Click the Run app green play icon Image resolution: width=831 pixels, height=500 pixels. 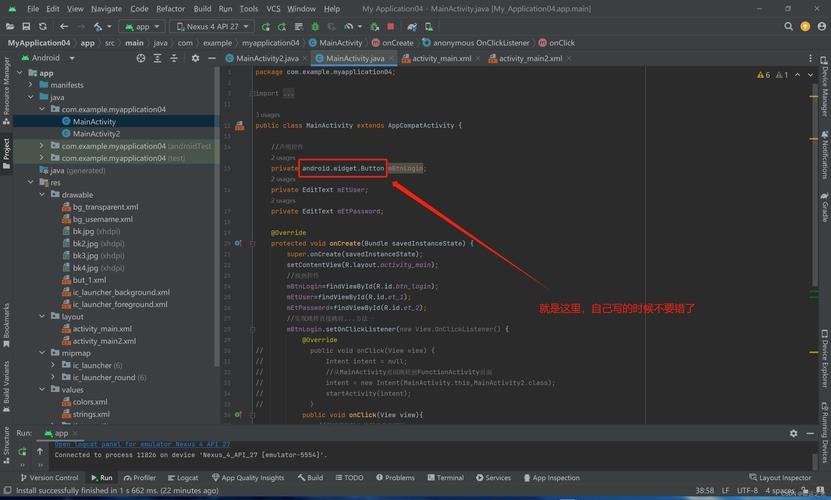coord(267,26)
